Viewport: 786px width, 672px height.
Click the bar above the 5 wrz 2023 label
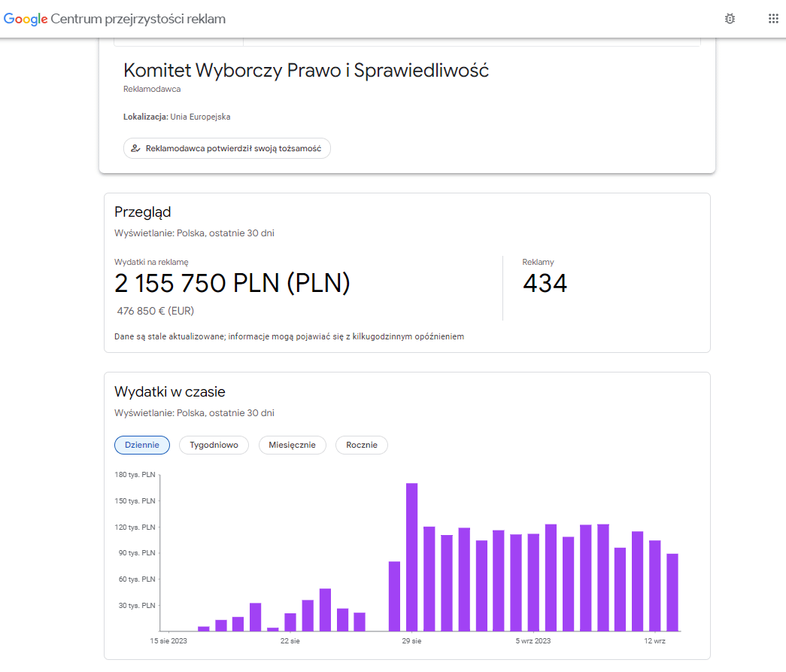click(533, 582)
